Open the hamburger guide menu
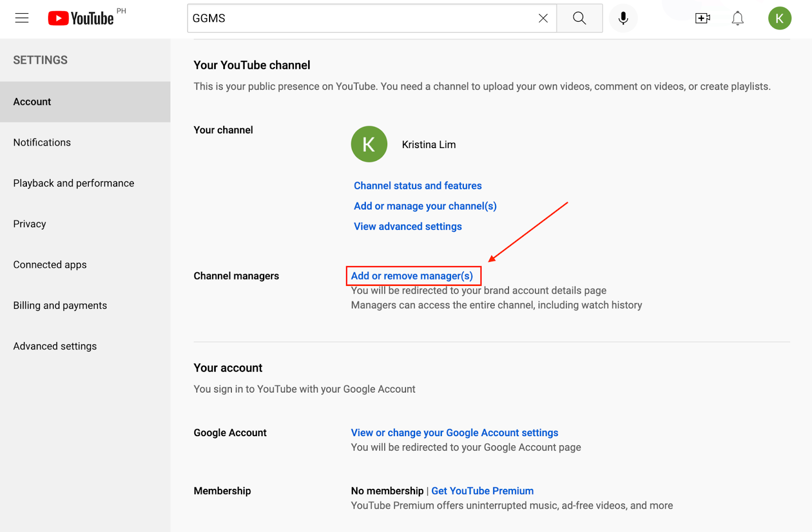The height and width of the screenshot is (532, 812). [x=22, y=18]
